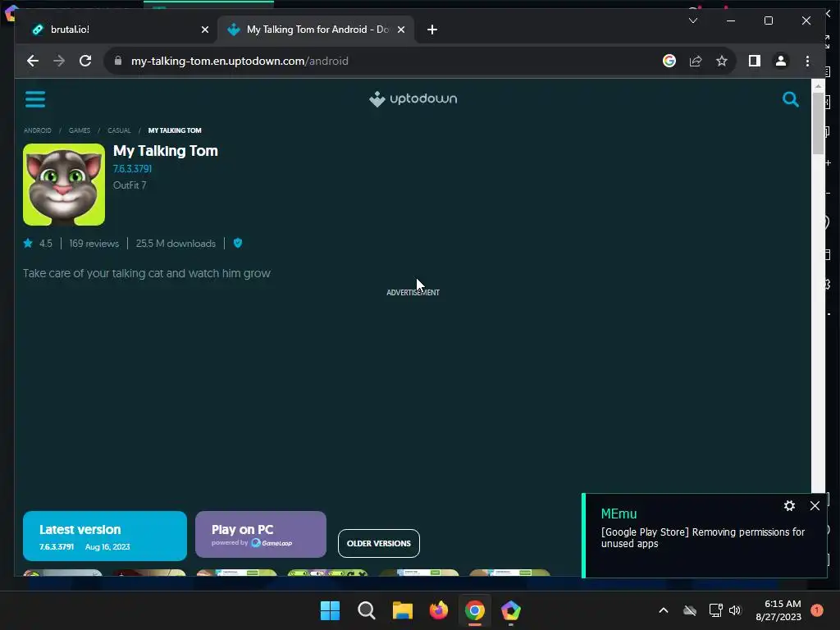This screenshot has width=840, height=630.
Task: Open taskbar Search
Action: tap(367, 610)
